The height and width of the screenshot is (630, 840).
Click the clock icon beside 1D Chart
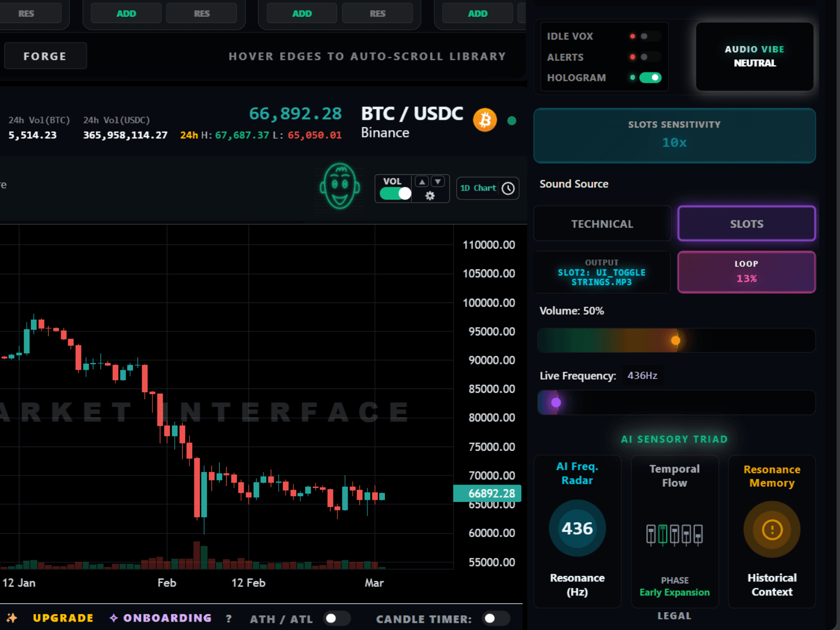pyautogui.click(x=508, y=188)
